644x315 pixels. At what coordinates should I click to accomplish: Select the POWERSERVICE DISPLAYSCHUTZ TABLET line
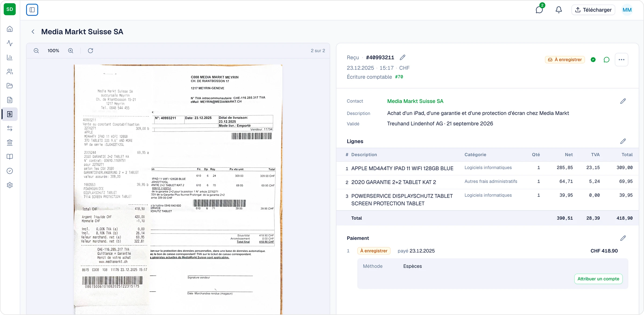[x=402, y=200]
